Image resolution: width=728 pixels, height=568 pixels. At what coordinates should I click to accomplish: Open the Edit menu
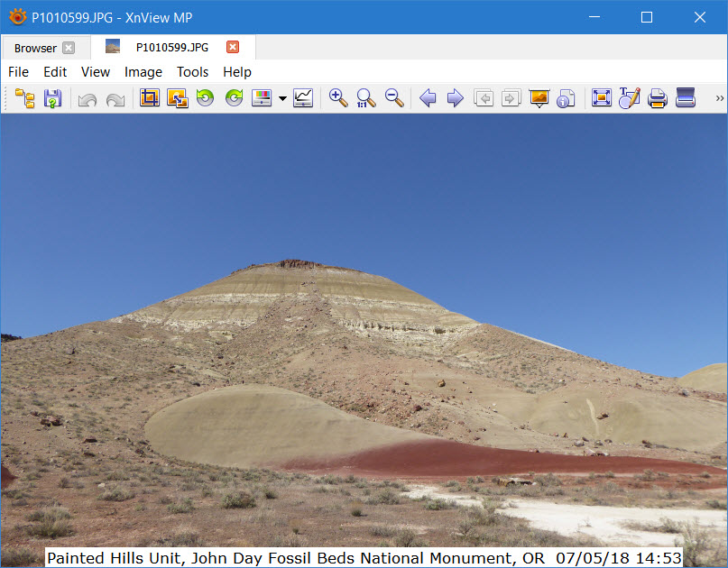(55, 72)
